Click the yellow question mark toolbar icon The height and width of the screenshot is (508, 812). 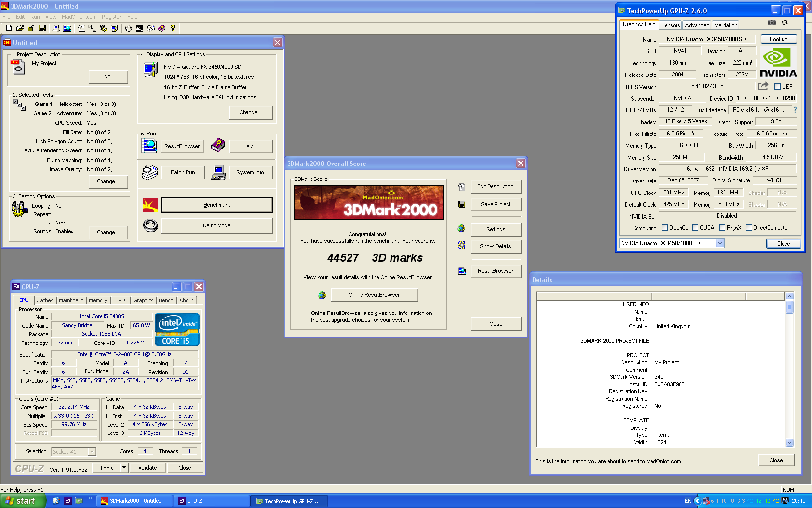click(173, 29)
